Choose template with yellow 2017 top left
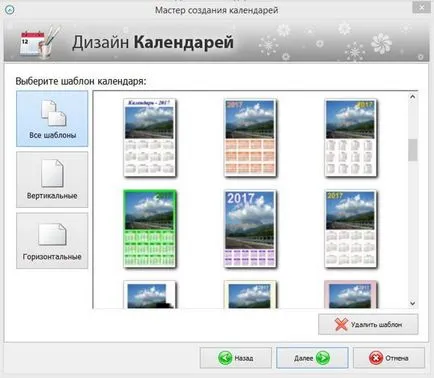The height and width of the screenshot is (378, 434). (x=351, y=229)
